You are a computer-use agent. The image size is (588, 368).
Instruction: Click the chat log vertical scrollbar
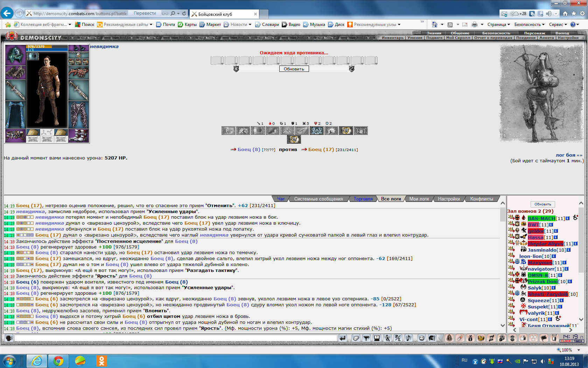(503, 265)
